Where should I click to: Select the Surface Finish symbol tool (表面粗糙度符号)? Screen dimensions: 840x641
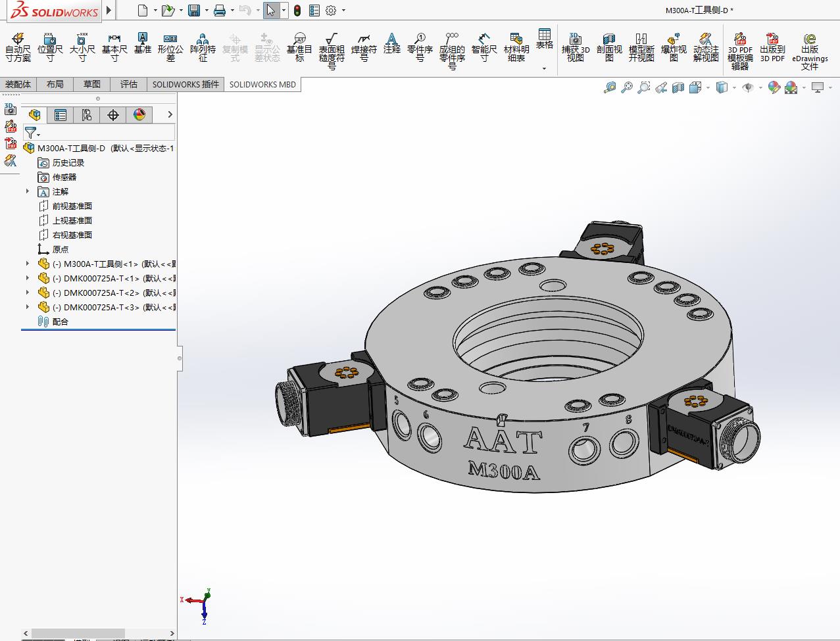click(x=332, y=51)
